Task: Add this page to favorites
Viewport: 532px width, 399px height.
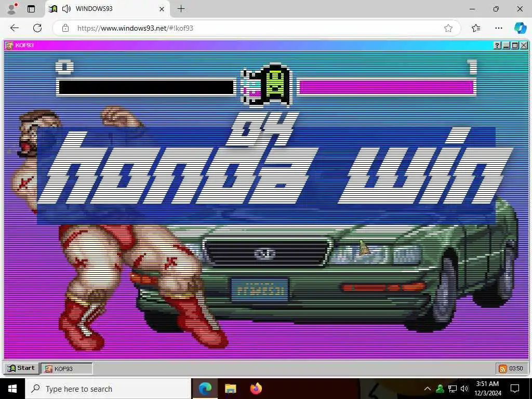Action: point(448,28)
